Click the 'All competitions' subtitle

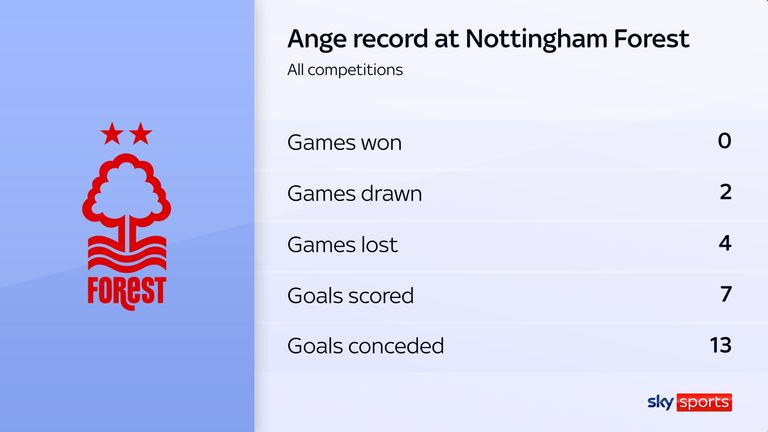345,70
